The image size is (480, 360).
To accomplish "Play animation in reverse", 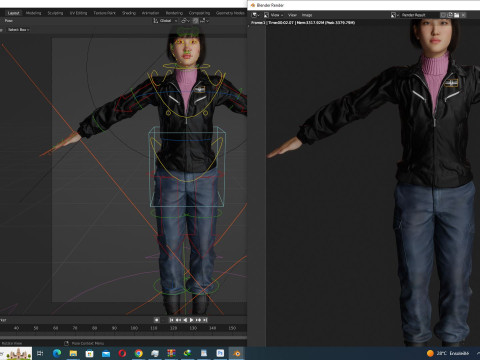I will click(x=185, y=320).
